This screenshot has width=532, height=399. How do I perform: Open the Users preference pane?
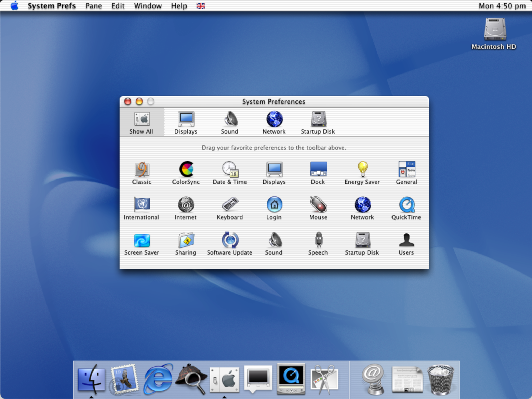point(407,244)
